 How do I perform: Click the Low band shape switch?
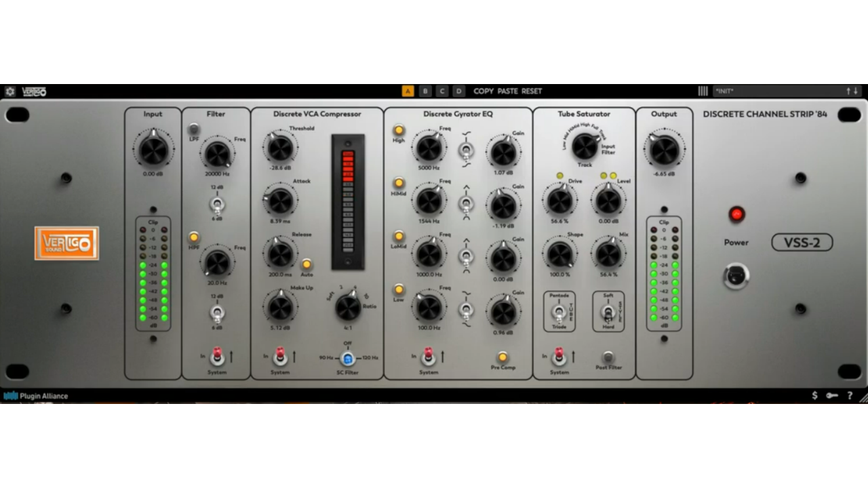[x=466, y=310]
